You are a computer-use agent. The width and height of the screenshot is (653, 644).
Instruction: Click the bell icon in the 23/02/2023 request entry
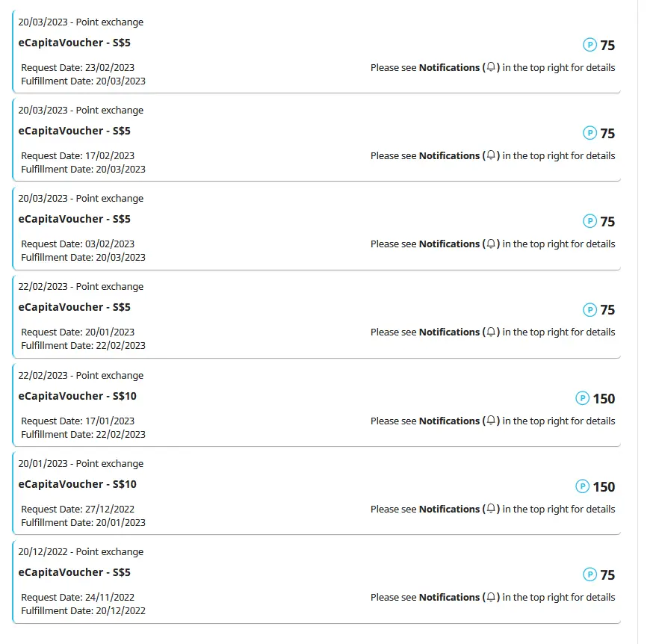click(x=491, y=67)
